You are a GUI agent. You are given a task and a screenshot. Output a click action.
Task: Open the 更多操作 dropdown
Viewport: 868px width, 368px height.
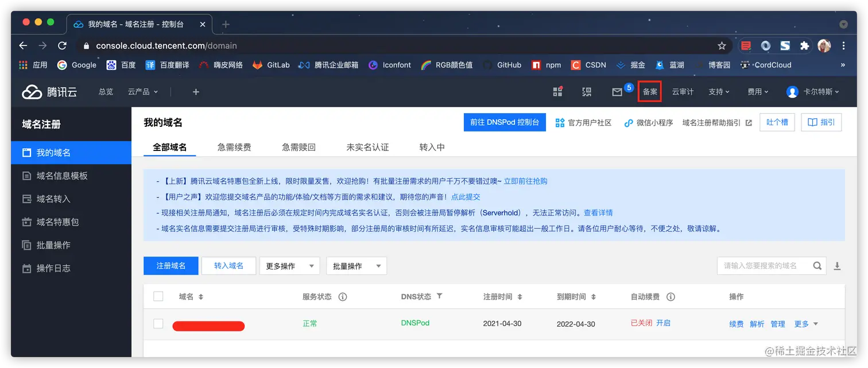[x=290, y=266]
